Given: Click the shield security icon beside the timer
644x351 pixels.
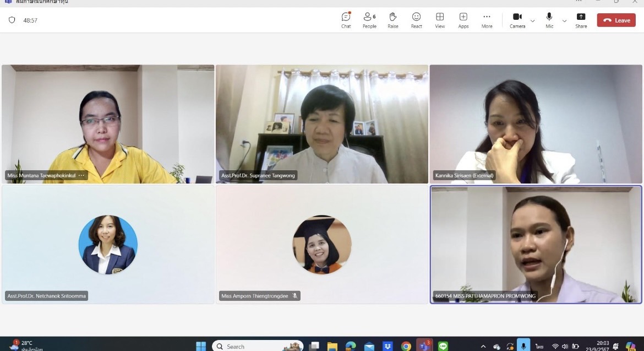Looking at the screenshot, I should (12, 20).
